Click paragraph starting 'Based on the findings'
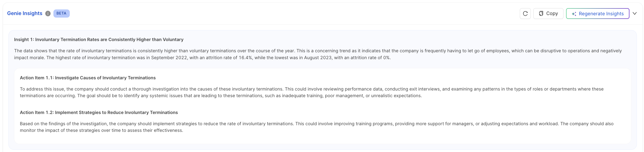 pyautogui.click(x=317, y=127)
